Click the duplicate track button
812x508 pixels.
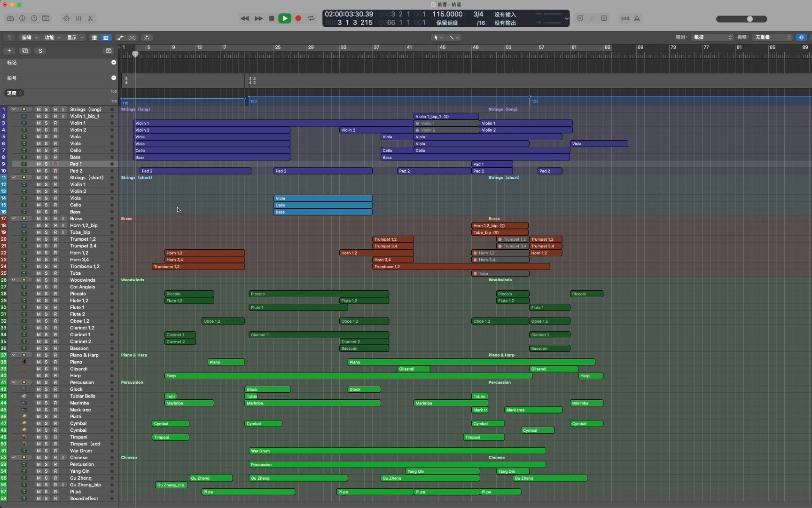point(25,51)
